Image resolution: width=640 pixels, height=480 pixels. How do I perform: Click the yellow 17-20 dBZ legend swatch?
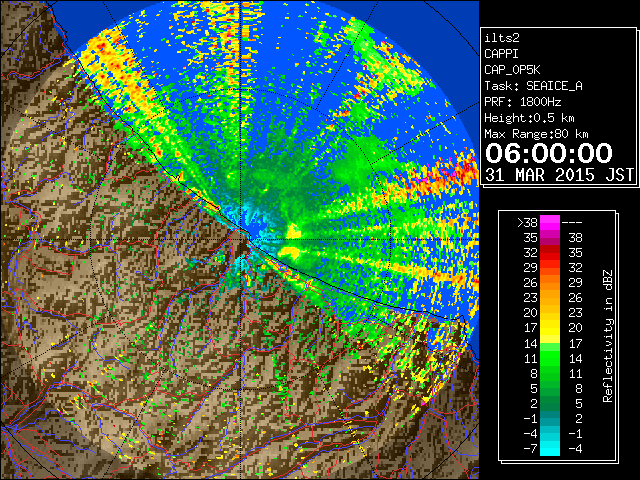pyautogui.click(x=550, y=328)
